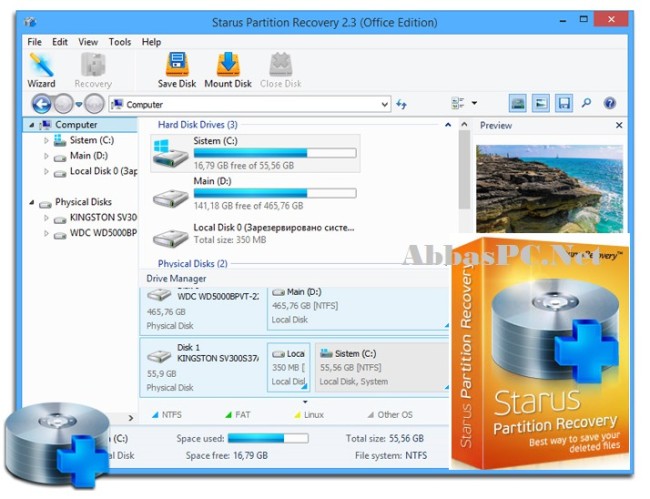Select the Disk 1 KINGSTON SV300S37A block
Viewport: 650px width, 499px height.
[x=203, y=367]
